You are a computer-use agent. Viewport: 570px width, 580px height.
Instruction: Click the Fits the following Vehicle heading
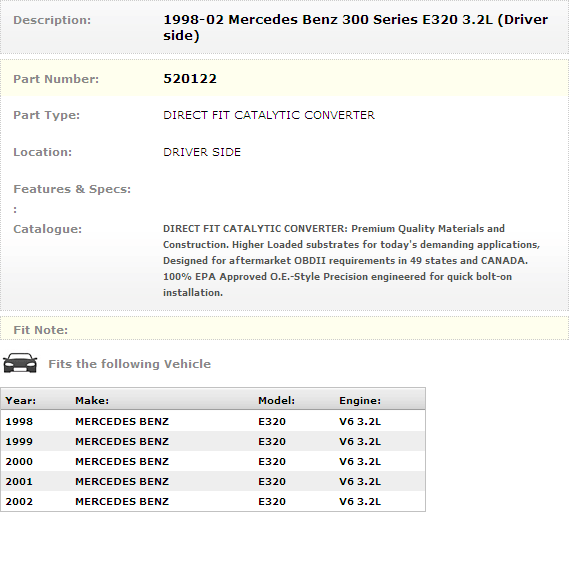tap(129, 364)
